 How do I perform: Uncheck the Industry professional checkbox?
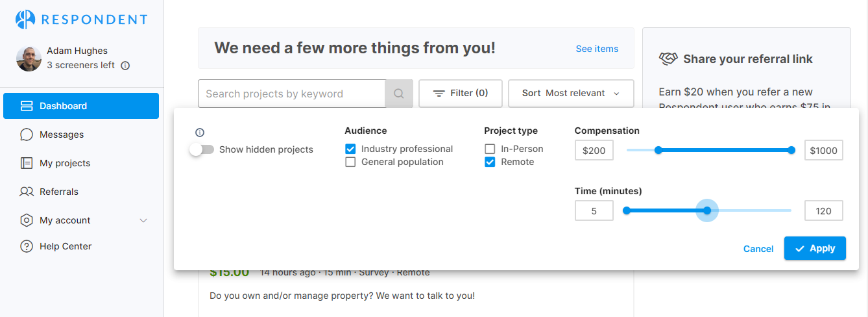[350, 149]
